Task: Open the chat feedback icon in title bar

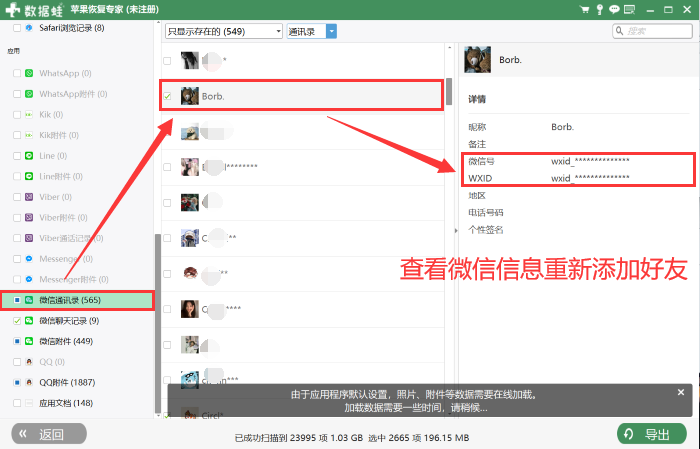Action: point(614,9)
